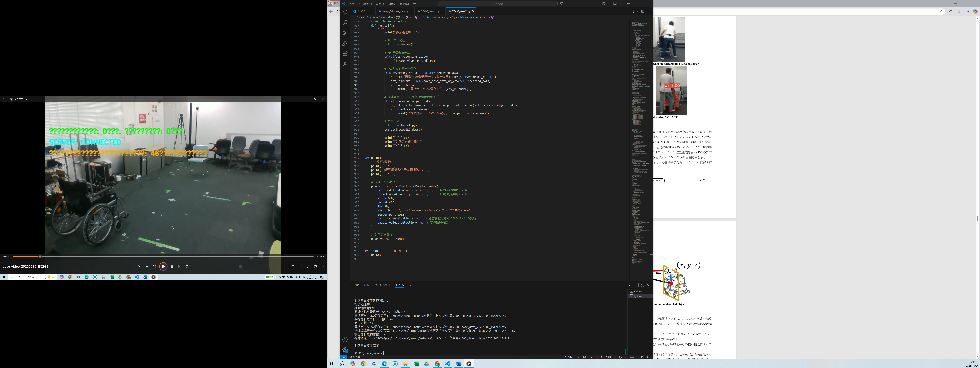Open editor more actions ellipsis menu

click(x=648, y=11)
